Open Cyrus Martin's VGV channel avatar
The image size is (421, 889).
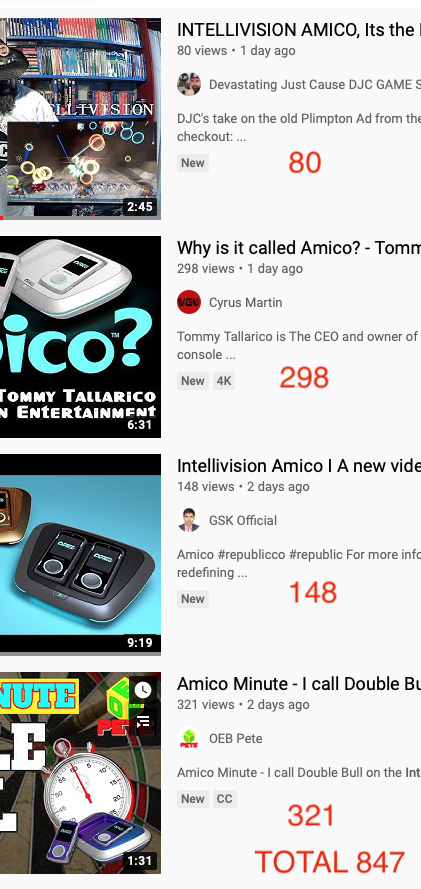tap(189, 302)
